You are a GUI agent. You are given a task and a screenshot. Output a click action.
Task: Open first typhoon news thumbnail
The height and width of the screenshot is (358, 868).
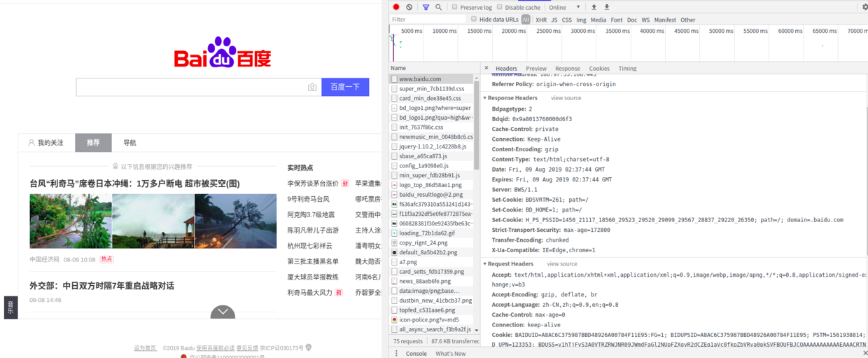(x=70, y=221)
